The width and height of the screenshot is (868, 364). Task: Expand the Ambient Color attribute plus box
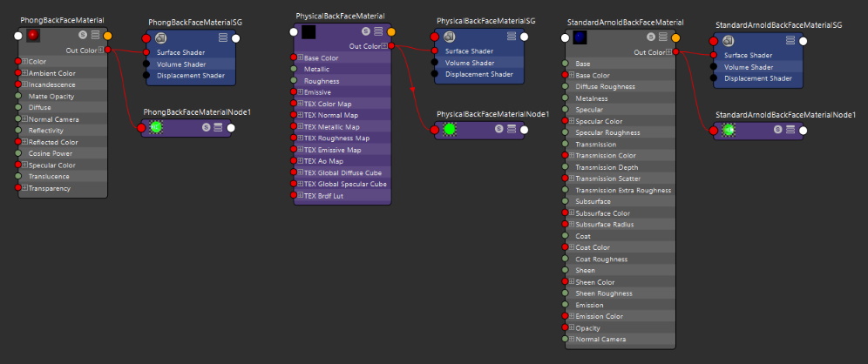25,73
